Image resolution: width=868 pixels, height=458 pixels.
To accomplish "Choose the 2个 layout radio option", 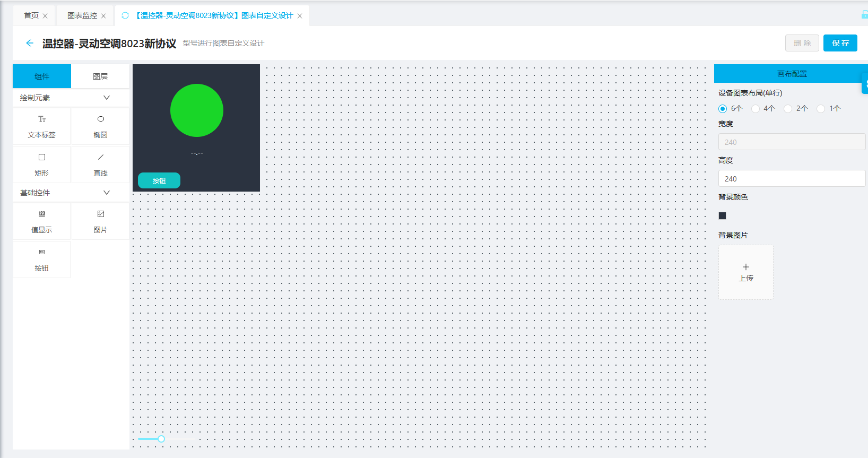I will [788, 109].
